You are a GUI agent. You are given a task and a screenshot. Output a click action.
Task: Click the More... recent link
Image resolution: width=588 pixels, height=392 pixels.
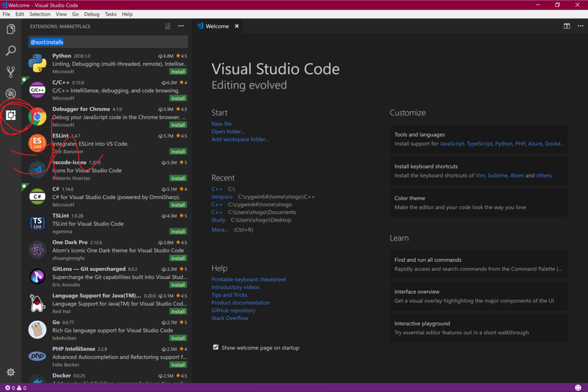tap(220, 230)
